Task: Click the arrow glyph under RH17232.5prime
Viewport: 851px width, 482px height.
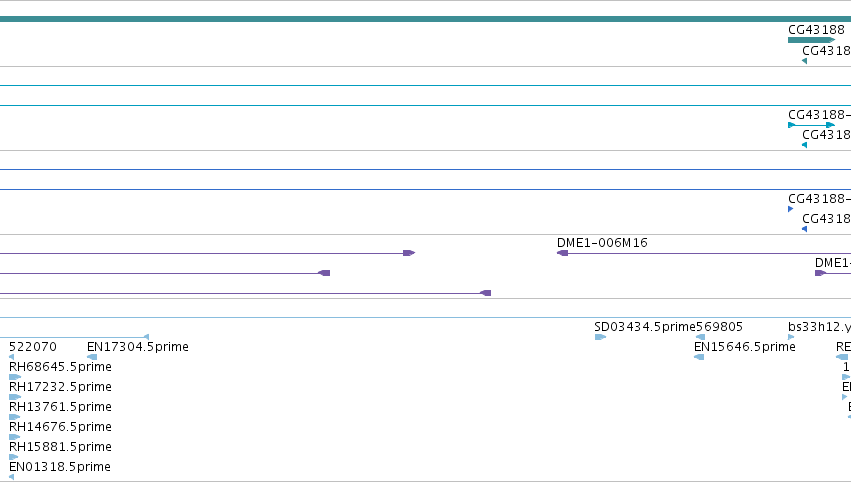Action: pos(15,397)
